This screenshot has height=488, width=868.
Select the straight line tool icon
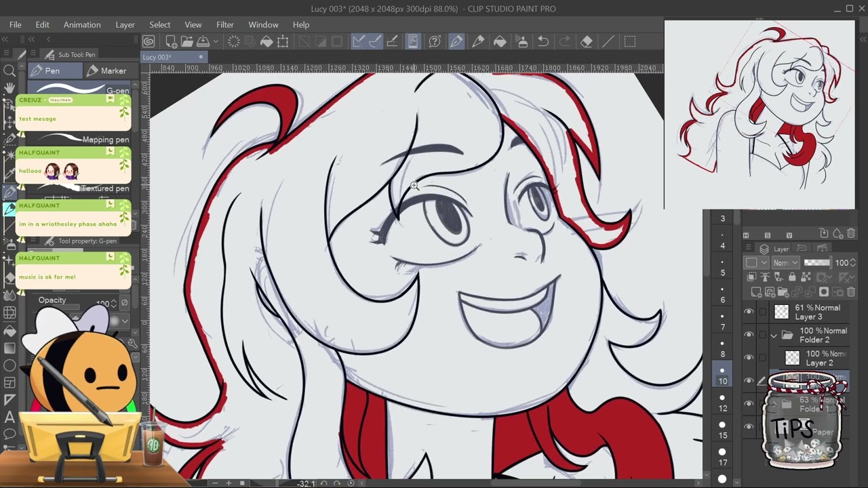click(x=608, y=41)
